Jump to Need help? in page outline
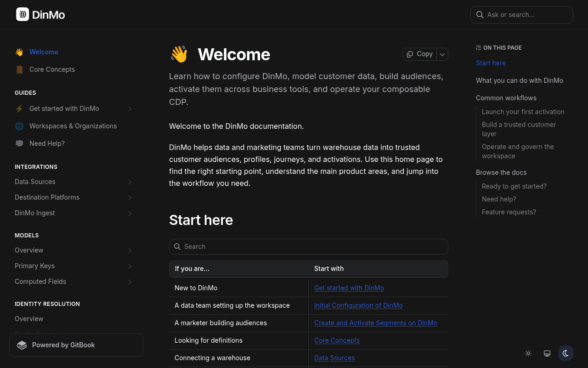The image size is (588, 368). point(499,199)
